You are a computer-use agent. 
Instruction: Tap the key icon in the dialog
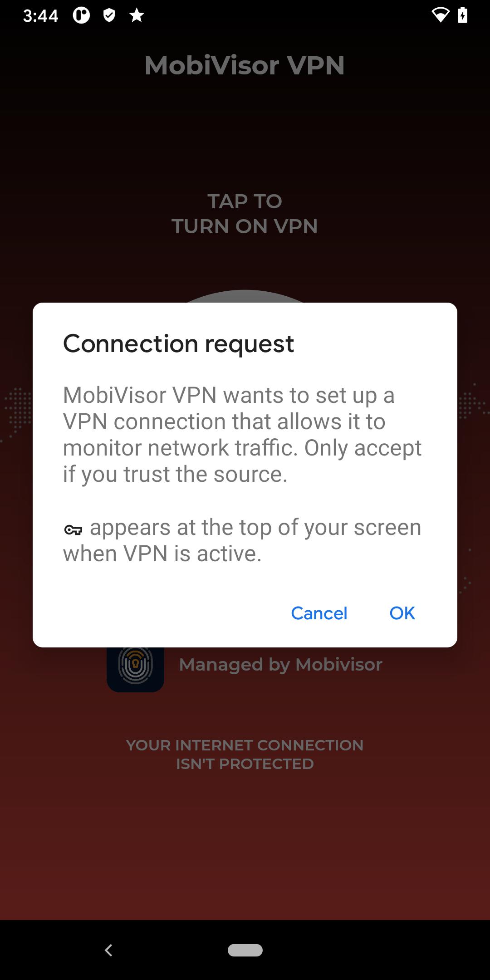(x=73, y=529)
